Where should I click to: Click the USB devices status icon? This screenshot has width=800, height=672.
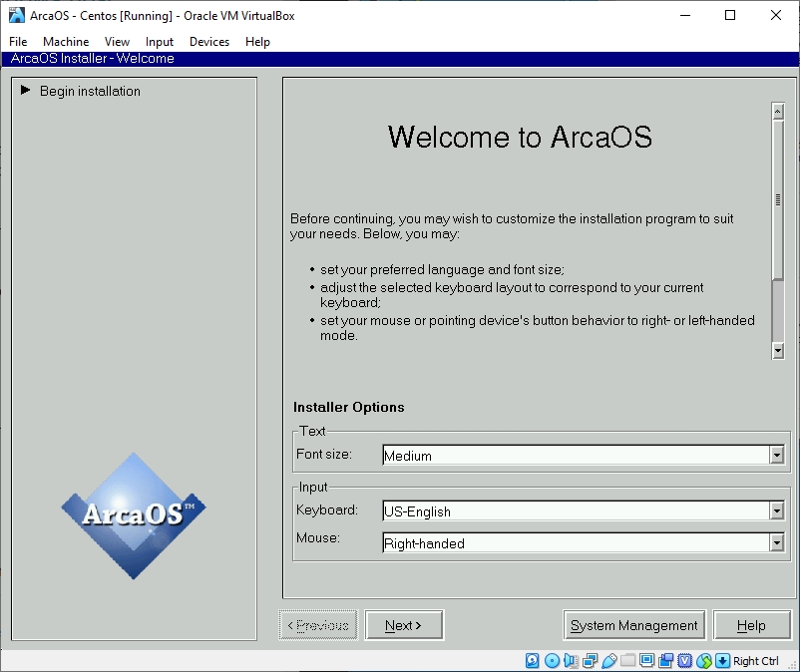coord(609,661)
